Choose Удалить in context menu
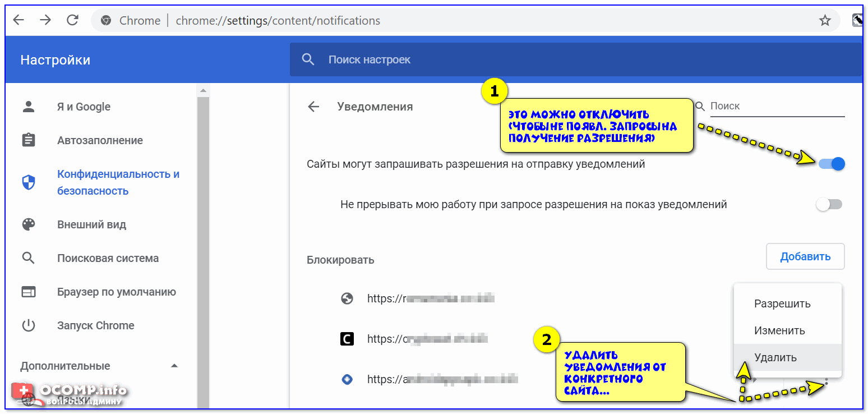The height and width of the screenshot is (414, 868). (x=775, y=357)
